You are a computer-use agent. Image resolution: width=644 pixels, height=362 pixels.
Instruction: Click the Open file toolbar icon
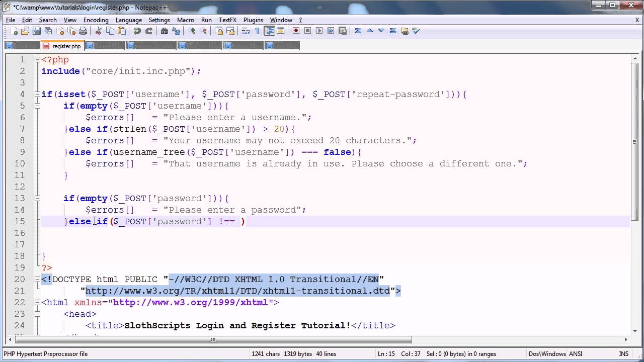pos(25,31)
